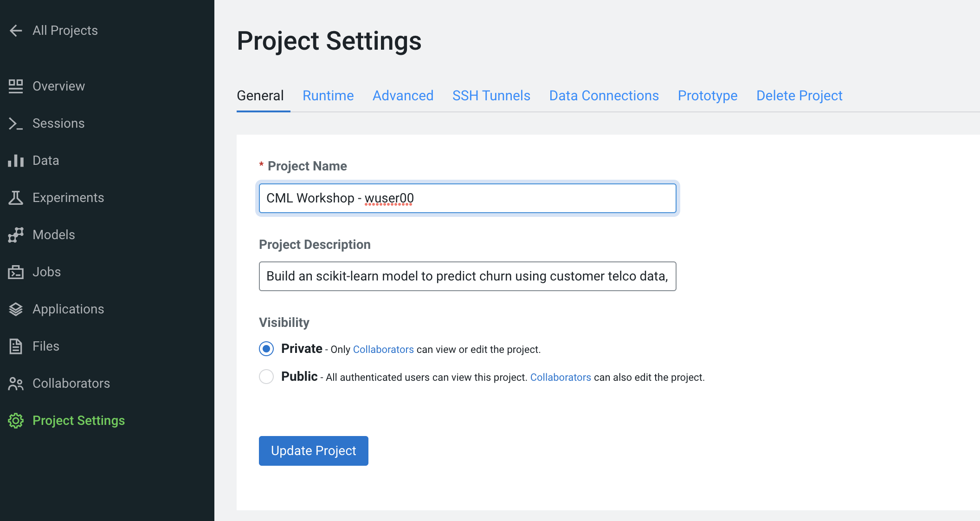Screen dimensions: 980x521
Task: Follow the Collaborators link in Private description
Action: pos(383,350)
